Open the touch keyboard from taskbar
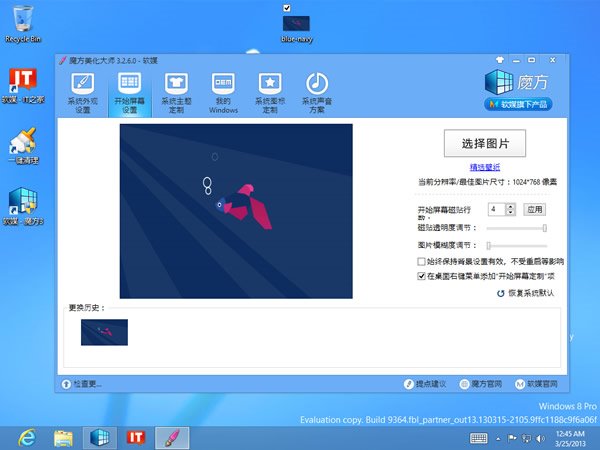This screenshot has height=450, width=600. click(478, 438)
